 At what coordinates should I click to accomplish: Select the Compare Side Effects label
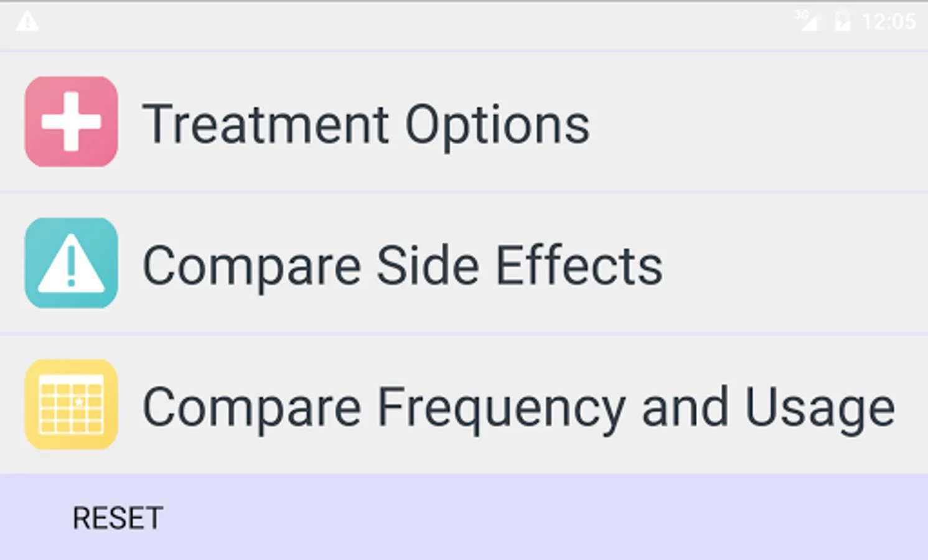click(x=403, y=266)
